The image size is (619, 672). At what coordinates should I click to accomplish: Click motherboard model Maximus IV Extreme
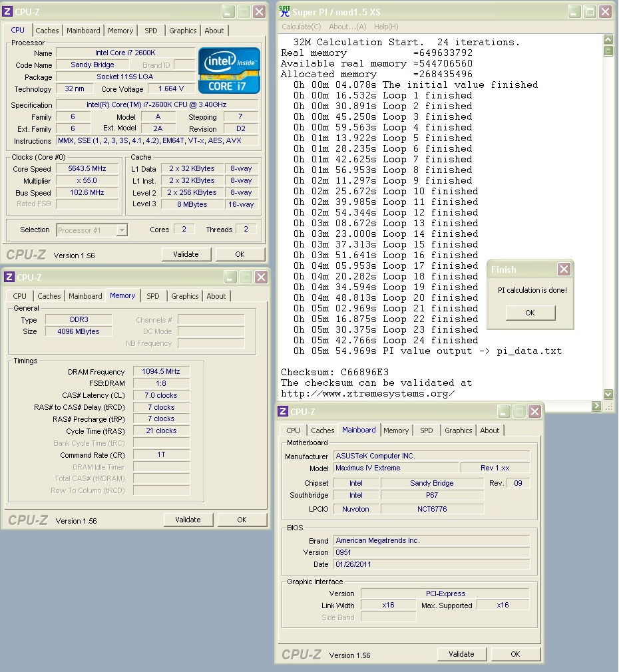coord(395,468)
